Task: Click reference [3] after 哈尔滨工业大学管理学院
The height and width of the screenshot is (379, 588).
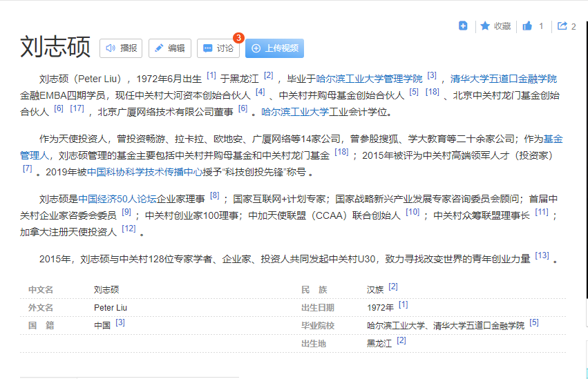Action: pos(432,75)
